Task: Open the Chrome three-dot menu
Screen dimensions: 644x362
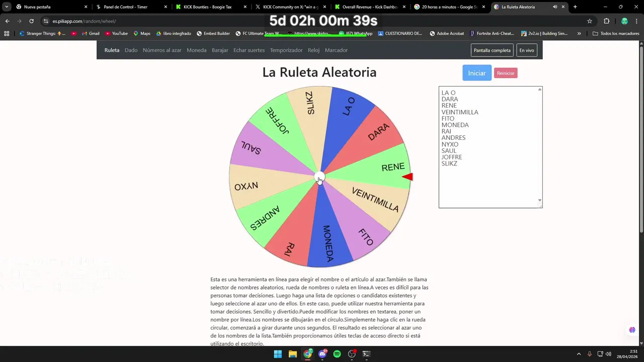Action: (x=637, y=21)
